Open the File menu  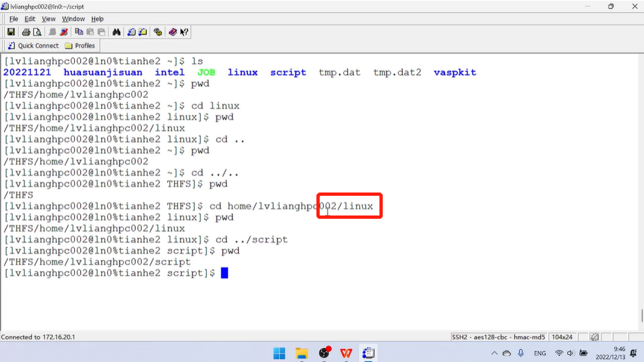(14, 19)
